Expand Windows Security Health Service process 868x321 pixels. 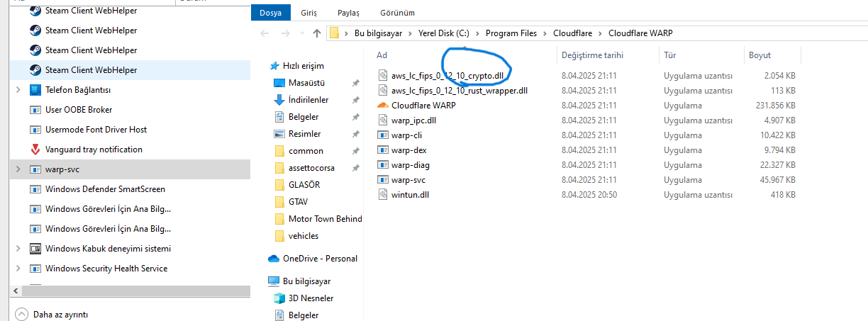(x=18, y=269)
